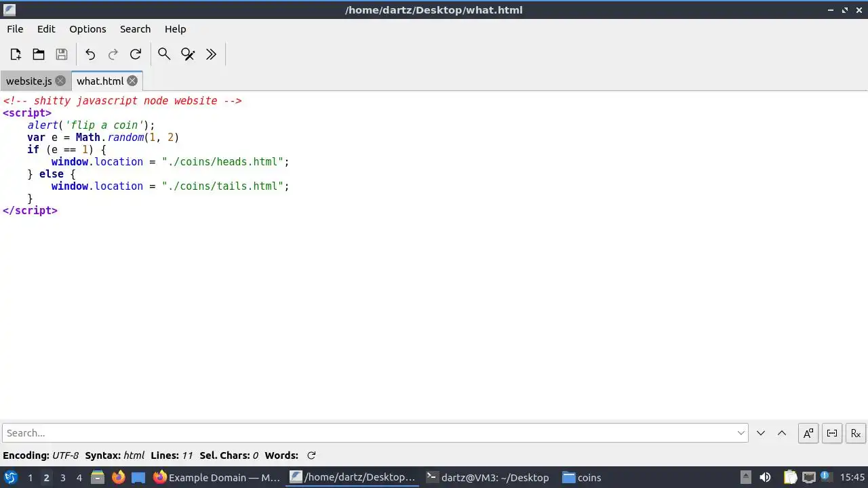The image size is (868, 488).
Task: Click the Encoding UTF-8 status entry
Action: click(41, 455)
